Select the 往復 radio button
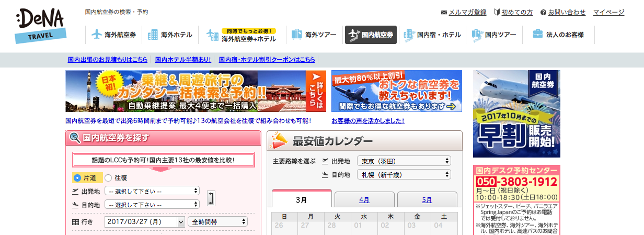This screenshot has width=644, height=235. tap(108, 178)
